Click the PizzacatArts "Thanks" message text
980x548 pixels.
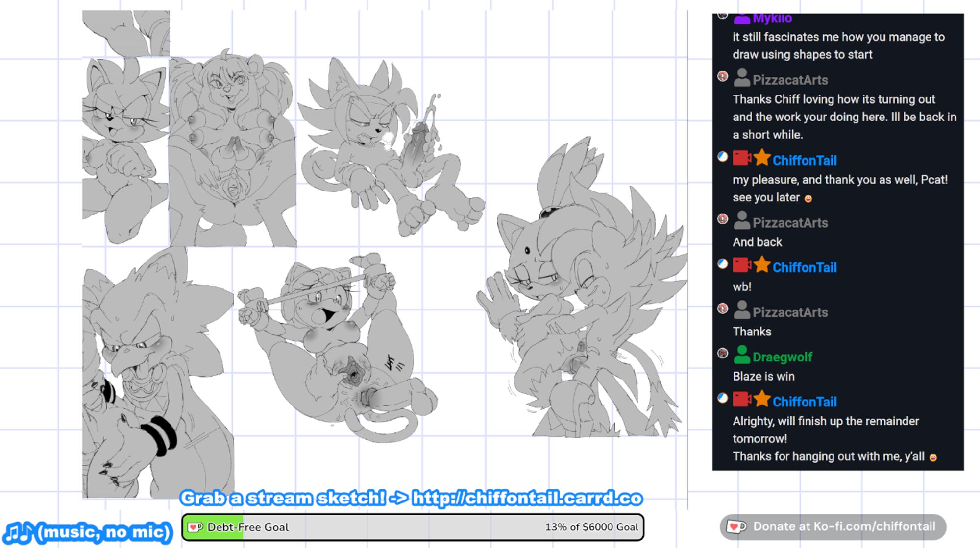click(752, 332)
